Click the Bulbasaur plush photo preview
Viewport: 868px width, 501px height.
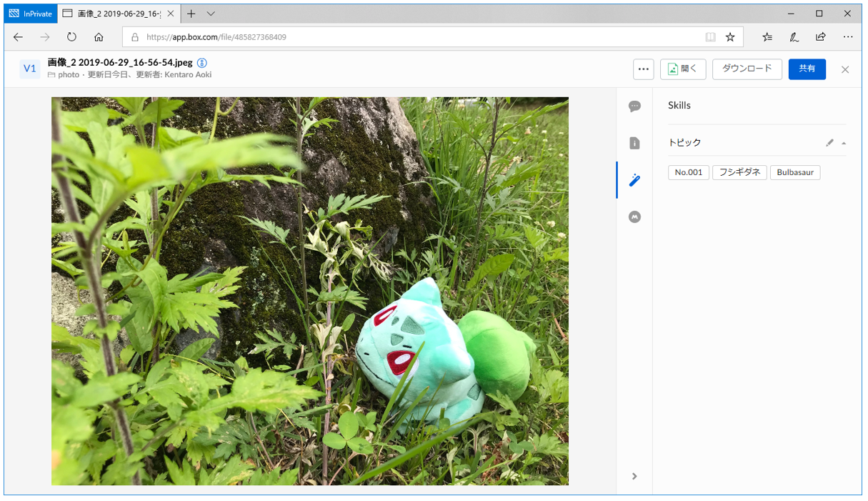310,291
